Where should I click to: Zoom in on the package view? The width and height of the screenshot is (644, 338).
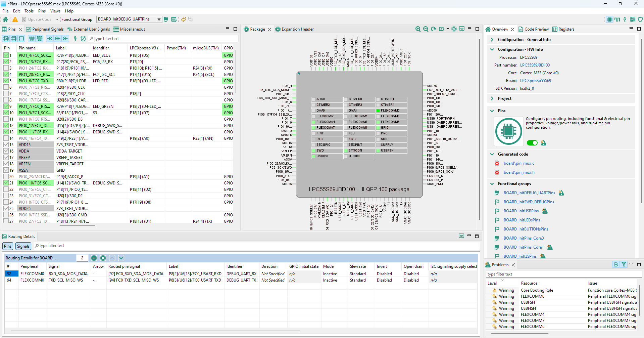coord(418,29)
